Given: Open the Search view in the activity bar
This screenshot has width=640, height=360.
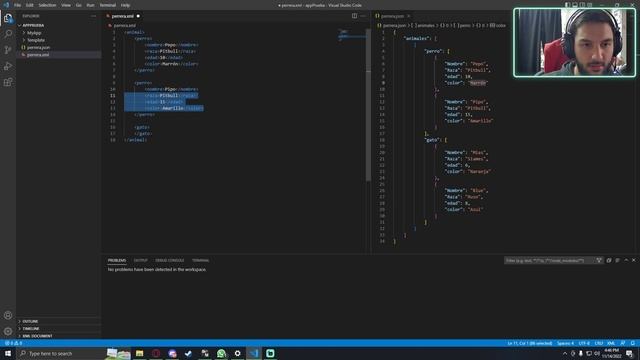Looking at the screenshot, I should point(8,34).
